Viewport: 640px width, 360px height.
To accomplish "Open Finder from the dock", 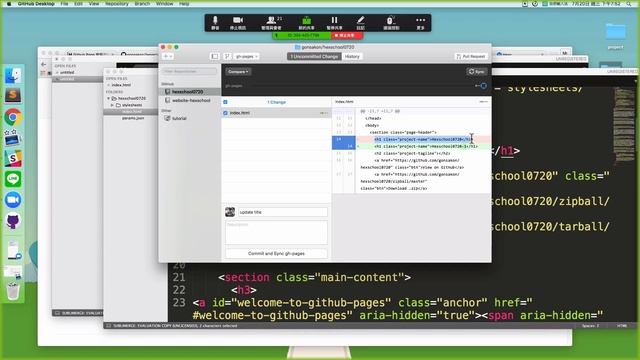I will pyautogui.click(x=13, y=76).
